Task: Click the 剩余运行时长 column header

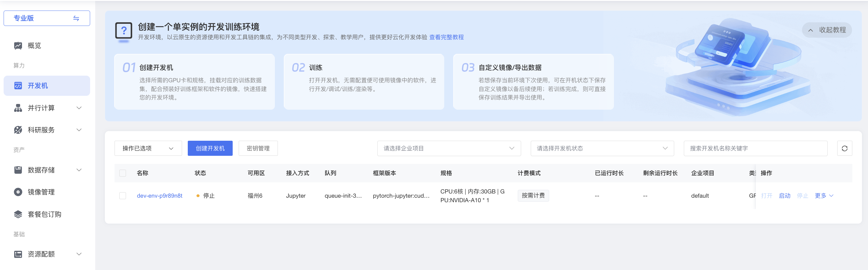Action: pyautogui.click(x=660, y=173)
